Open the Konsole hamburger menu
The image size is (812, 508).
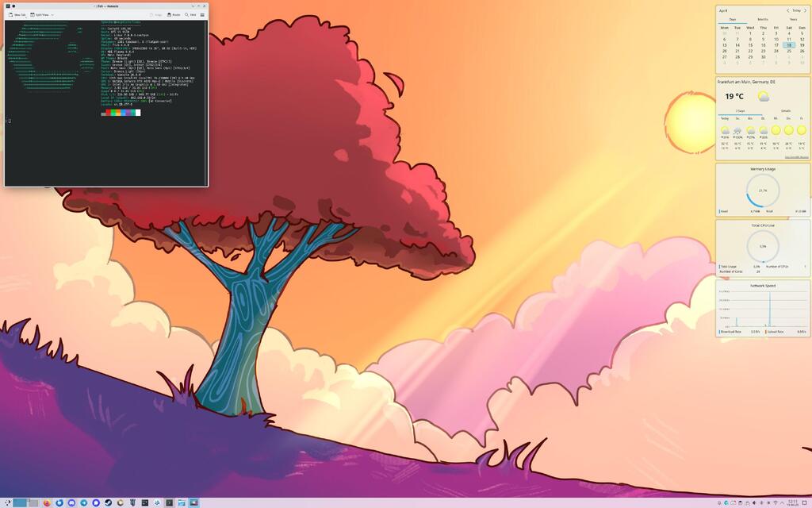(202, 14)
